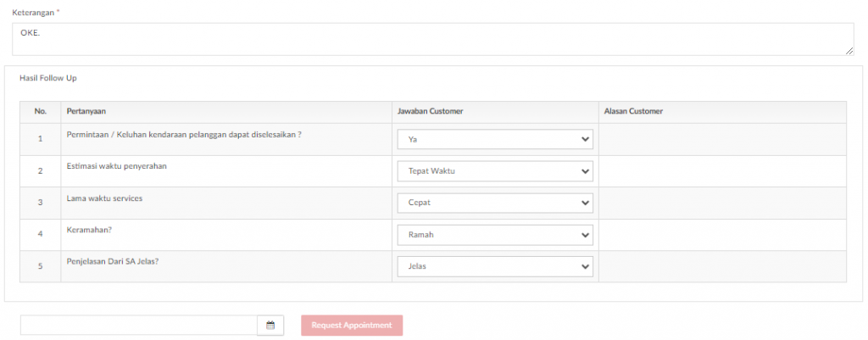Click the Keterangan textarea resize handle
Image resolution: width=868 pixels, height=340 pixels.
849,51
